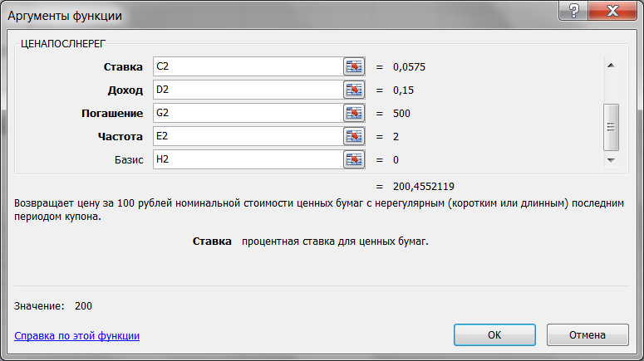Click the Аргументы функции title bar

click(279, 16)
